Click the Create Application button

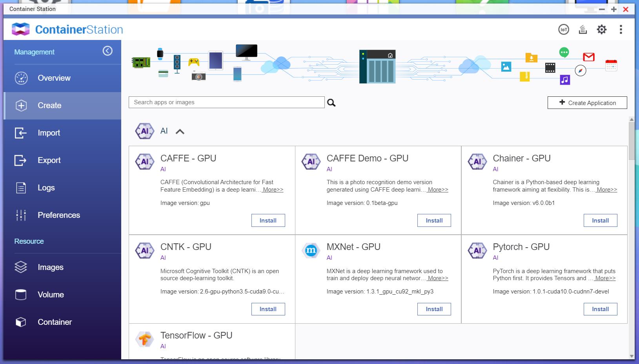587,103
